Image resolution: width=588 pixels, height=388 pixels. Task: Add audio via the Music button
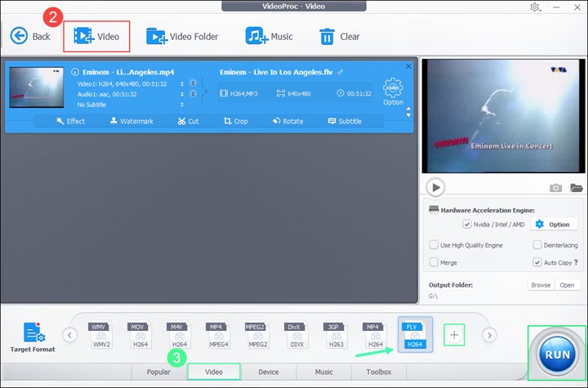tap(269, 37)
